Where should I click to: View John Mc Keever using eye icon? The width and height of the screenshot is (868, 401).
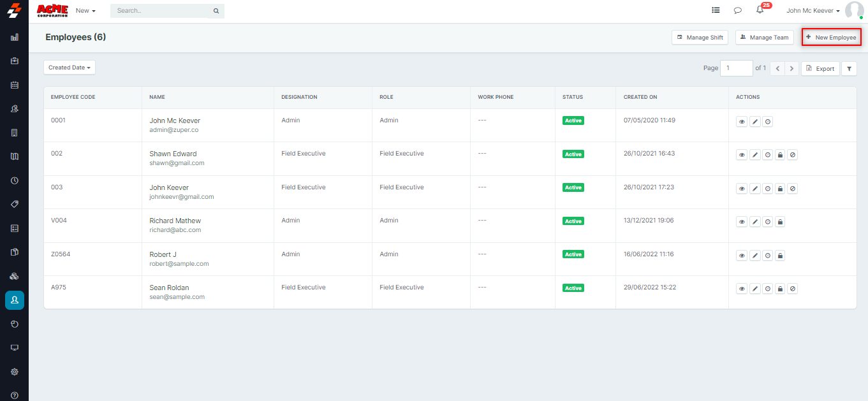coord(742,121)
